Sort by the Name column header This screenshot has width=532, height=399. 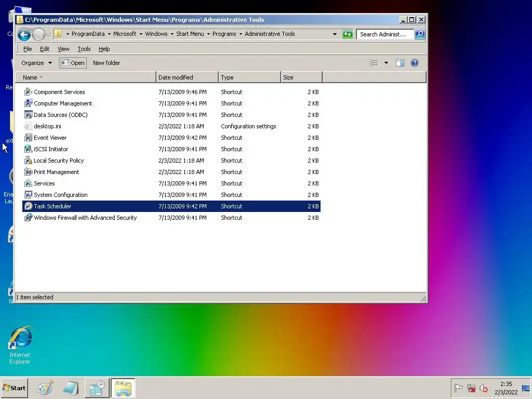point(86,77)
